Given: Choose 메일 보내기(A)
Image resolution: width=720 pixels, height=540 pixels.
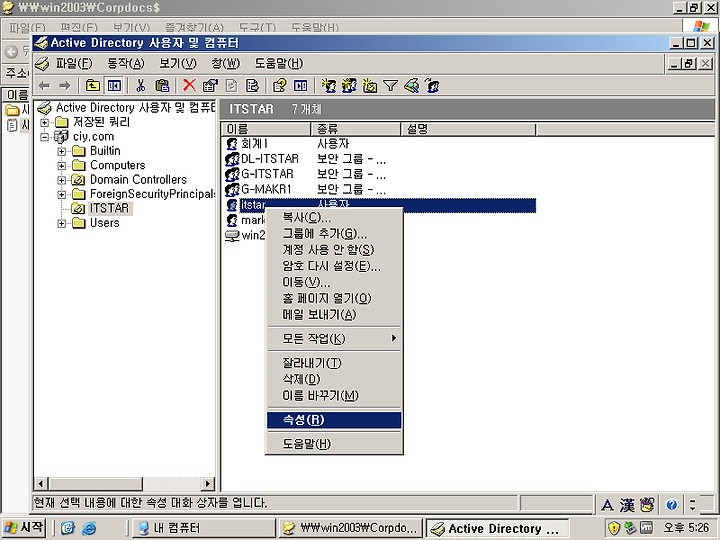Looking at the screenshot, I should (334, 315).
